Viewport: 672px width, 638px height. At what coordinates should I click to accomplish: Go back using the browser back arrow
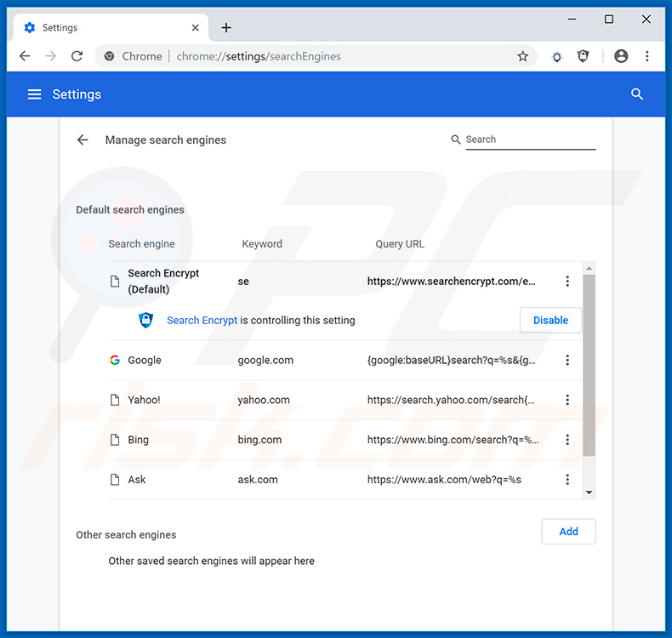[x=25, y=56]
